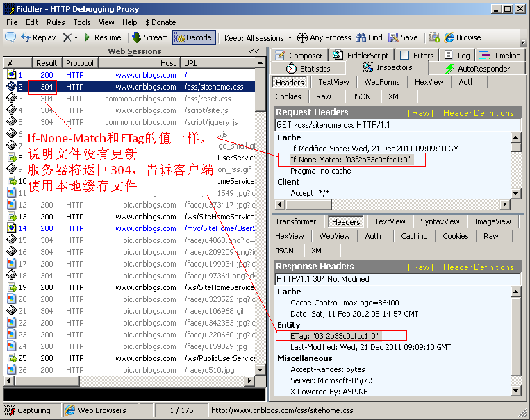Open the Timeline tab
This screenshot has width=530, height=420.
(x=500, y=55)
